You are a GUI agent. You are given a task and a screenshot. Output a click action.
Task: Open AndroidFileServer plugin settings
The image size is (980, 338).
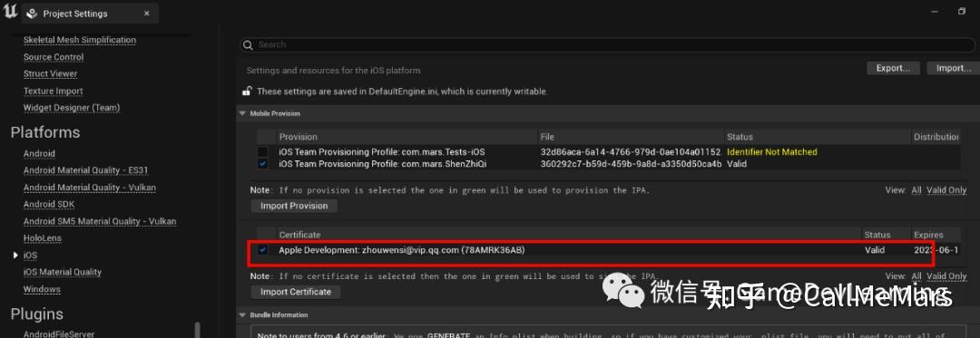[x=58, y=334]
